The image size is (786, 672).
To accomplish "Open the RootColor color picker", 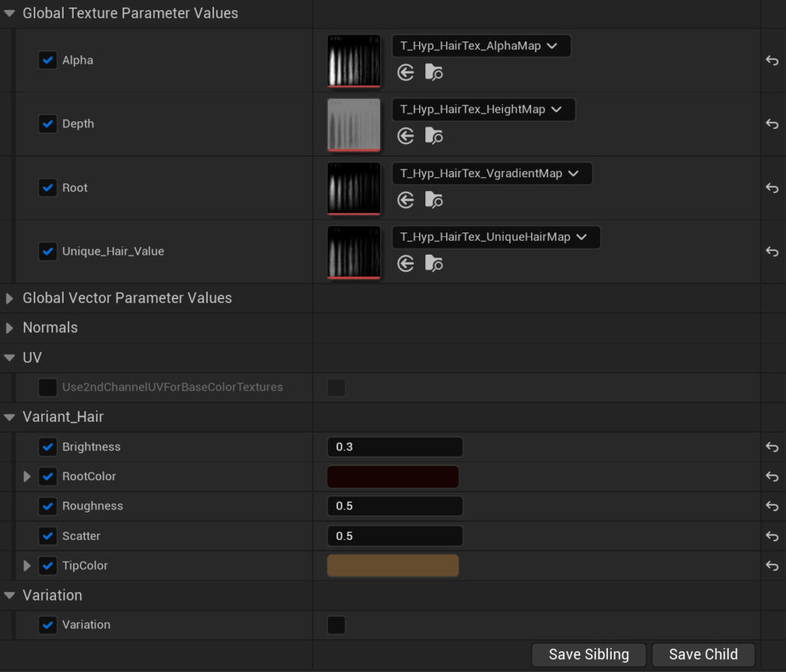I will click(x=393, y=476).
